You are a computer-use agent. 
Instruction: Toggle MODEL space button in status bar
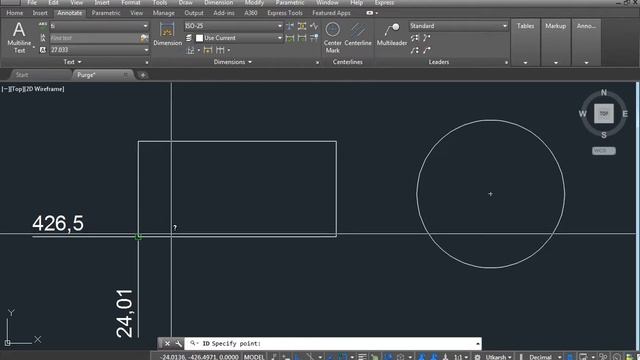254,357
